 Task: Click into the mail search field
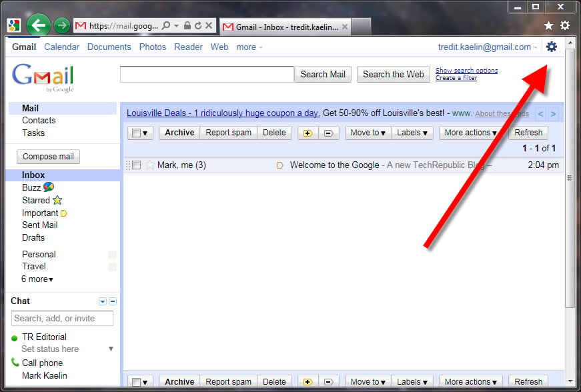click(207, 75)
